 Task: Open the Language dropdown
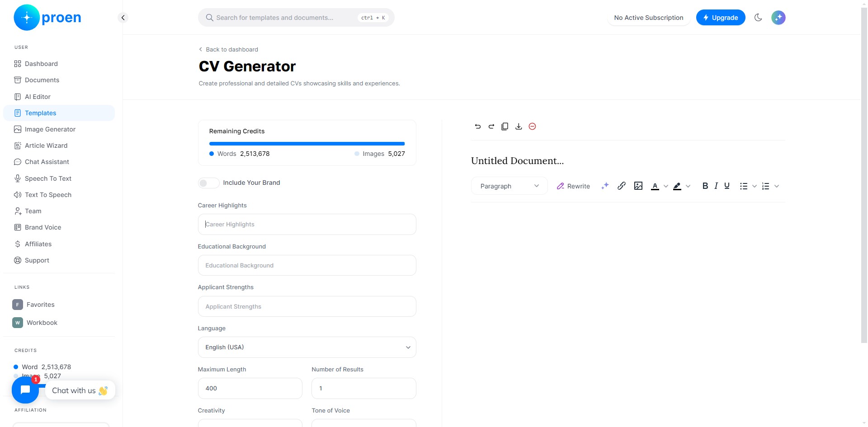click(307, 347)
